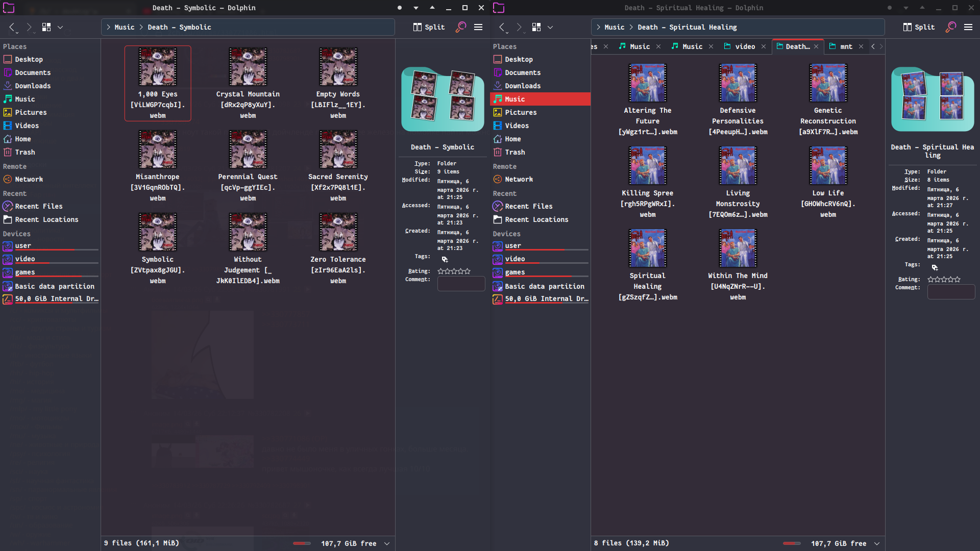Select icons view mode button in left window

[46, 27]
